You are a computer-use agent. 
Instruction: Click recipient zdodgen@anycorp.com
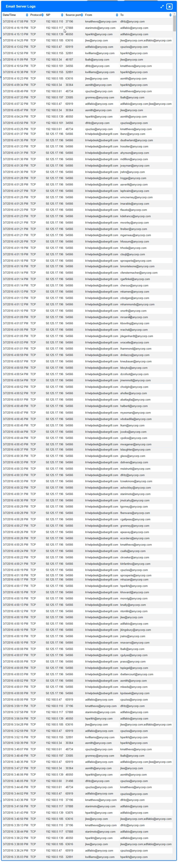click(134, 298)
